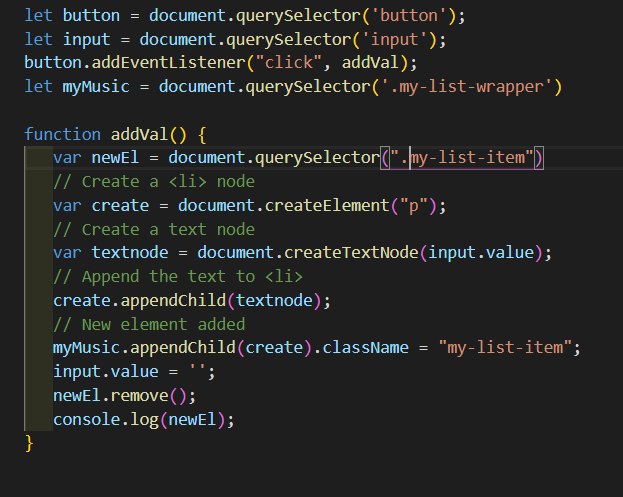
Task: Click addVal argument inside addEventListener call
Action: point(370,63)
